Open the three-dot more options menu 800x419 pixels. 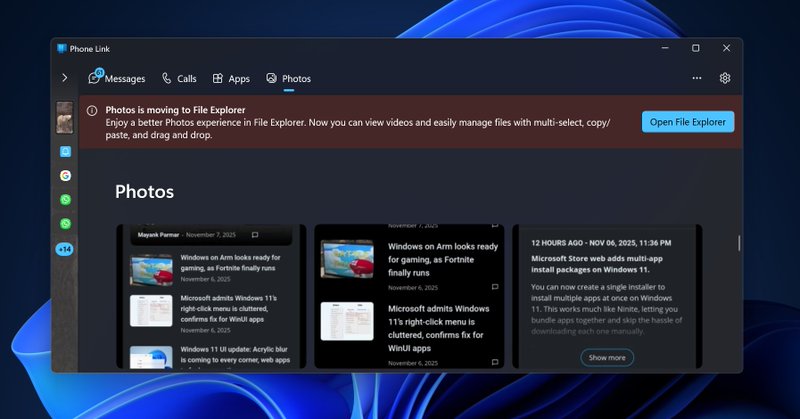(697, 78)
